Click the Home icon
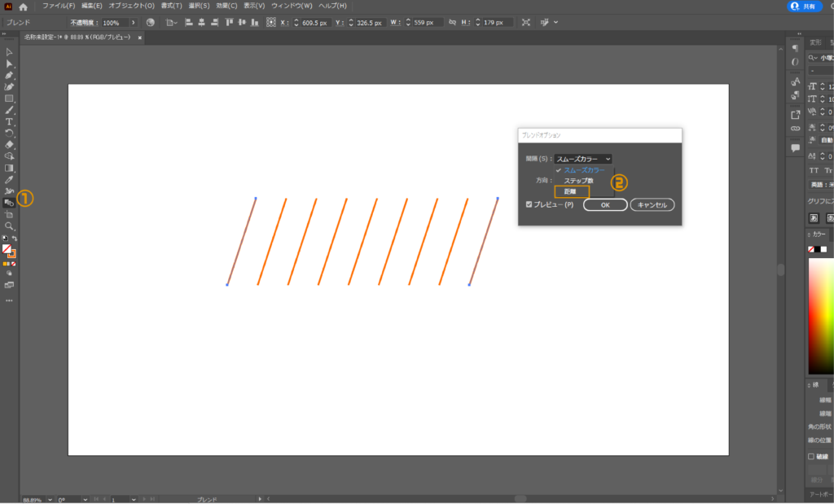 pyautogui.click(x=23, y=7)
